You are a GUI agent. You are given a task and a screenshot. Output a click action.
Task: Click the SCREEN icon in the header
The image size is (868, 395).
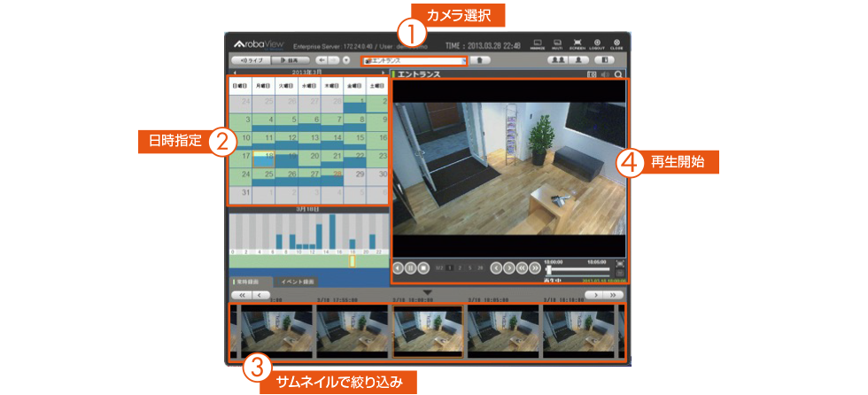577,43
